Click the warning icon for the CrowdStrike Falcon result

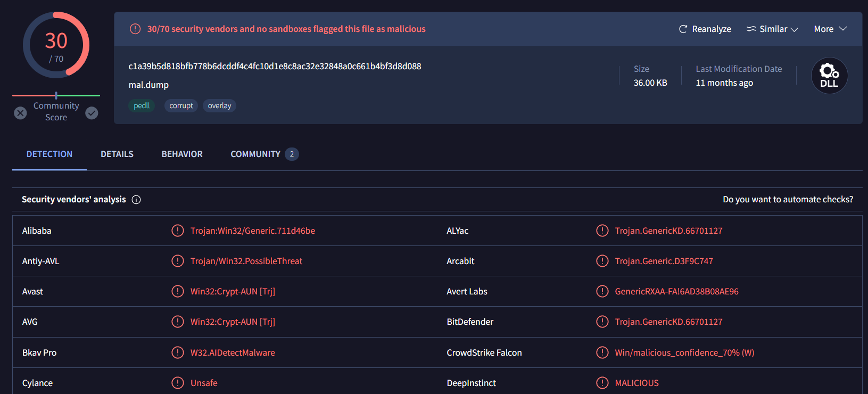pyautogui.click(x=602, y=352)
